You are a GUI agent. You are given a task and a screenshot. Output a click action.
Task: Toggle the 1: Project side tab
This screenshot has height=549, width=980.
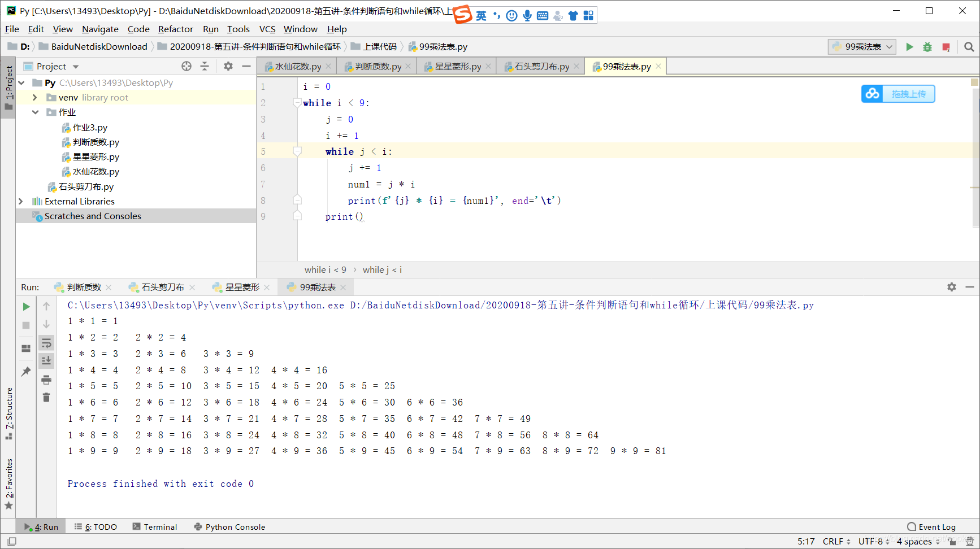pos(8,87)
